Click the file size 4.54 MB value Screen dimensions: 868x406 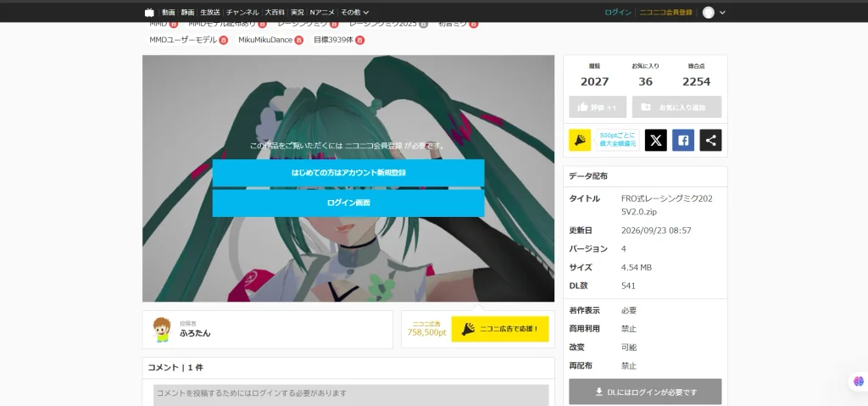click(x=636, y=268)
